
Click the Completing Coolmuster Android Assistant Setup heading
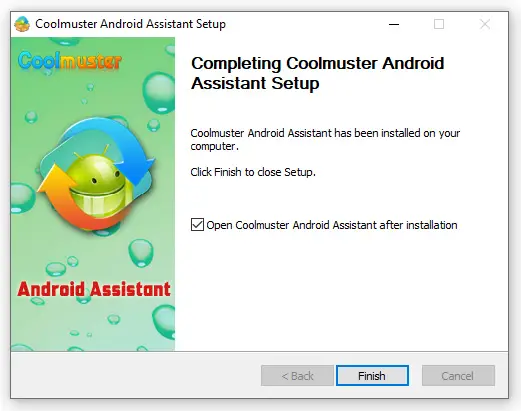[317, 73]
